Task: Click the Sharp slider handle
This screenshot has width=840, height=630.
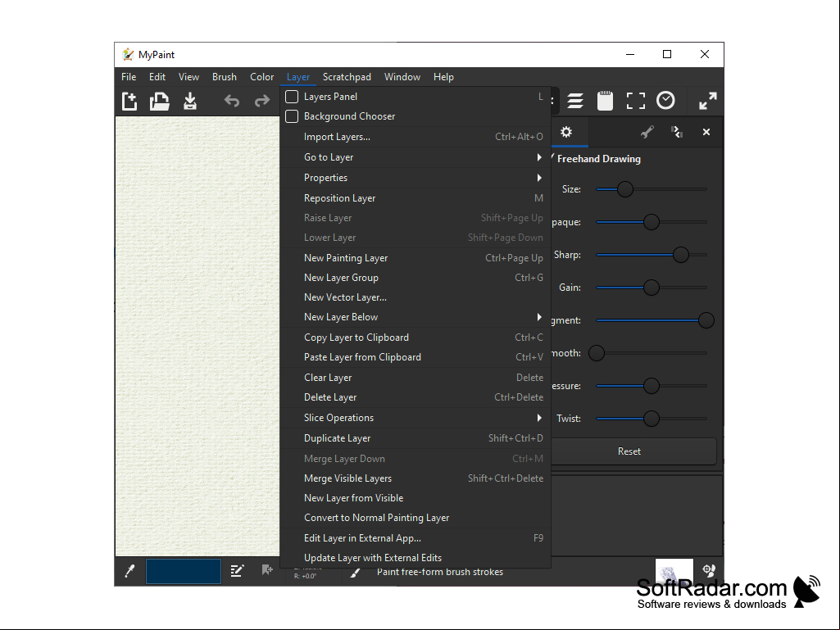Action: 680,255
